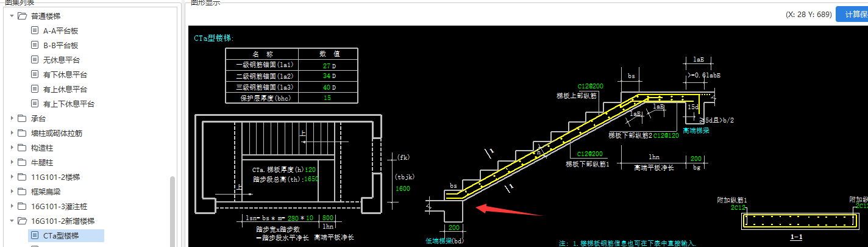Expand the 牛腿柱 folder
The width and height of the screenshot is (868, 247).
[12, 162]
